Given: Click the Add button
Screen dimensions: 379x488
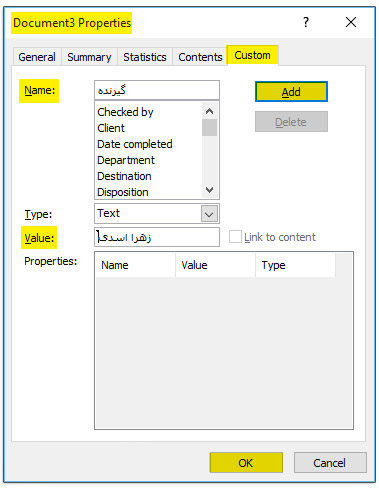Looking at the screenshot, I should click(x=291, y=92).
